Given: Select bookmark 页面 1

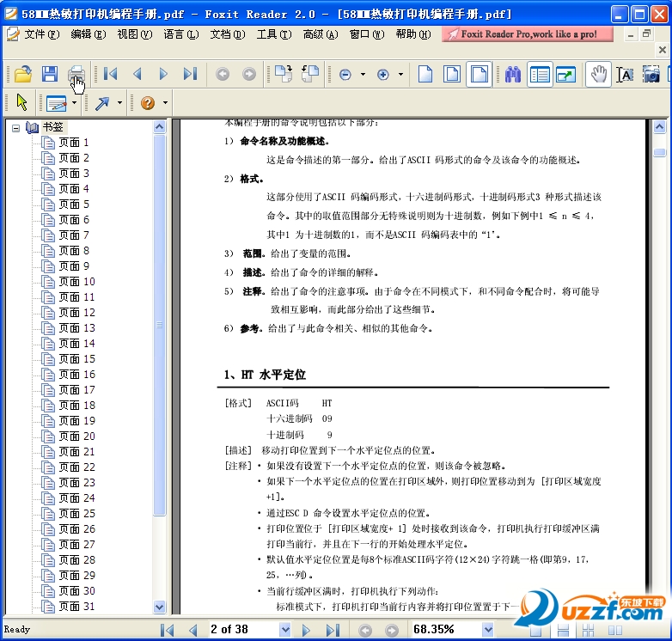Looking at the screenshot, I should coord(73,143).
